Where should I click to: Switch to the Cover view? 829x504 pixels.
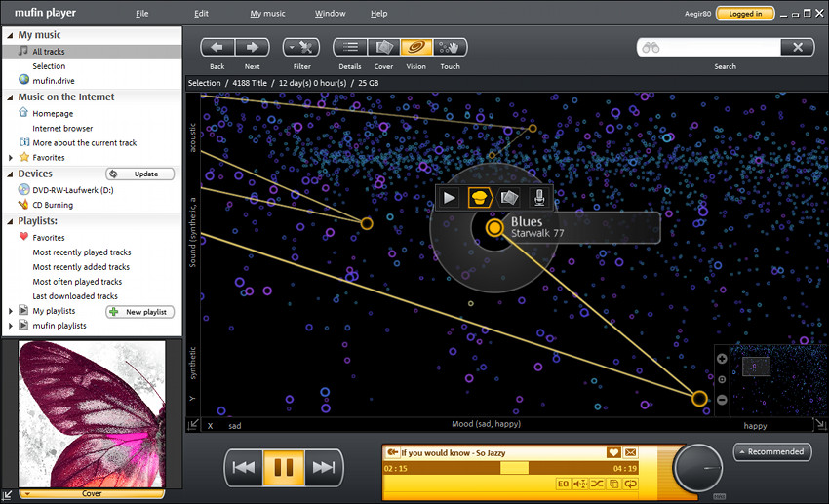point(384,48)
